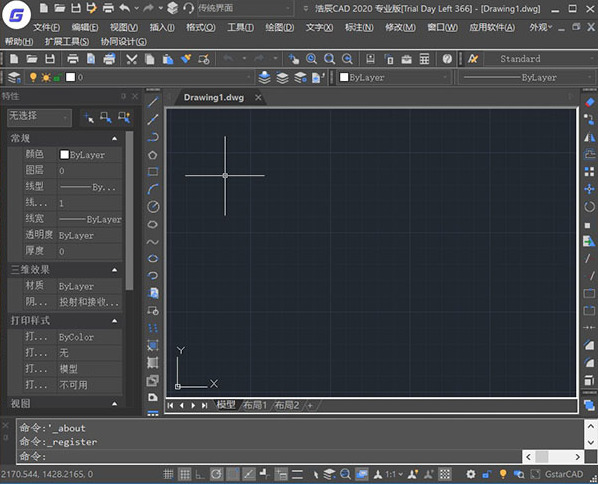Open the Standard text style dropdown

coord(540,59)
